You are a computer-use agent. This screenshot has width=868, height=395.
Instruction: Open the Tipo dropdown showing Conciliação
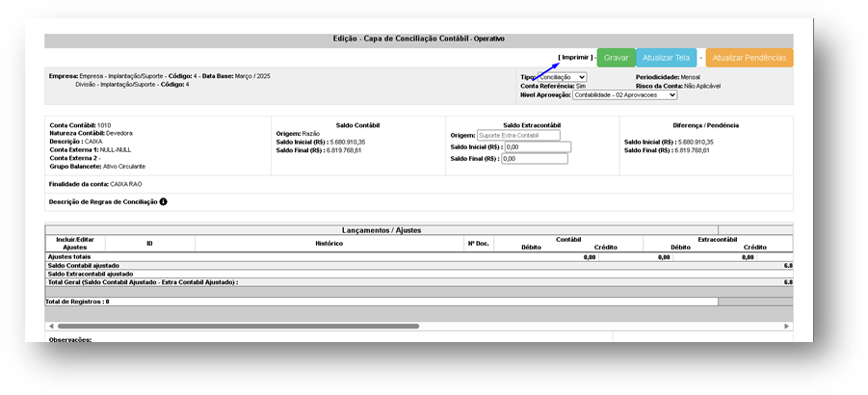click(580, 77)
